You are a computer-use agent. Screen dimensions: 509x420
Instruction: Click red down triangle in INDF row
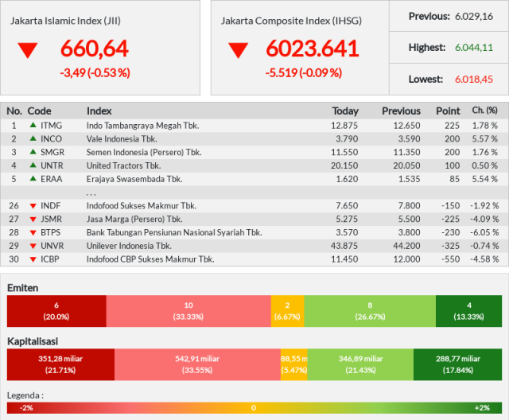click(x=33, y=206)
